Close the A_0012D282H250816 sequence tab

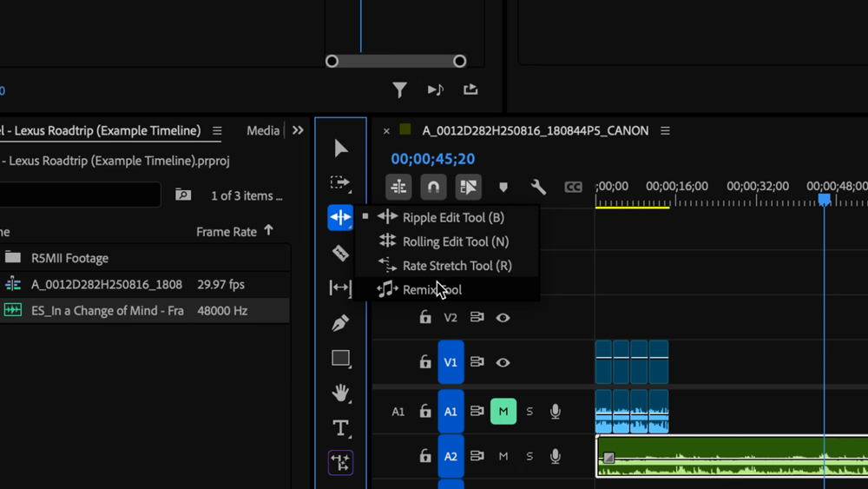pyautogui.click(x=386, y=131)
